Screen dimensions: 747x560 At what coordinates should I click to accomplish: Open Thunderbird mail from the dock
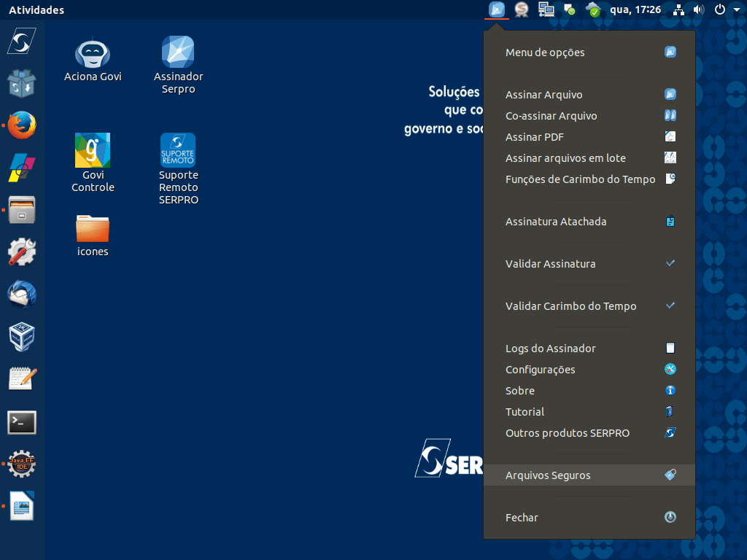click(x=22, y=295)
